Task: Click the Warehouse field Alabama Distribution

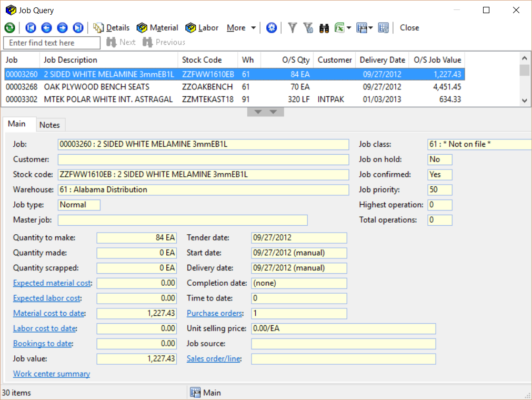Action: [203, 189]
